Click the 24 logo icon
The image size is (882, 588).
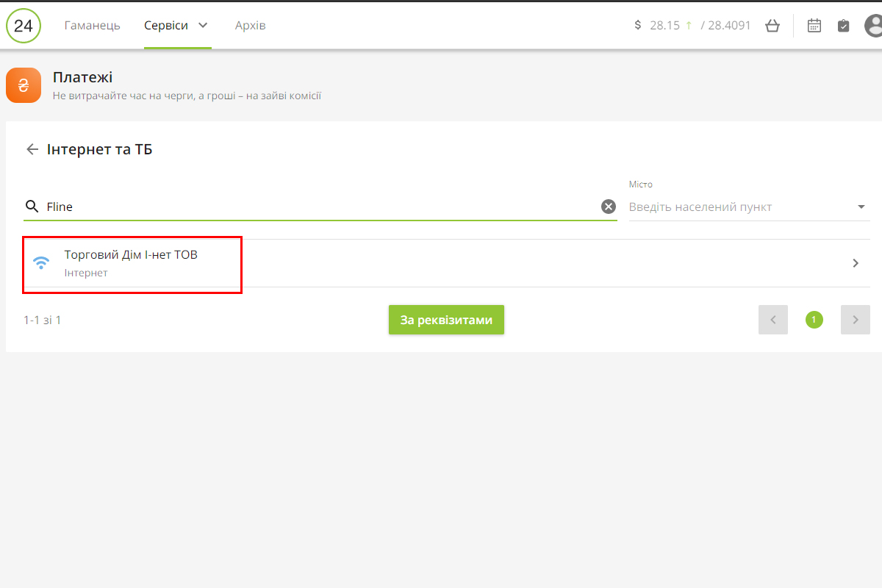(24, 26)
